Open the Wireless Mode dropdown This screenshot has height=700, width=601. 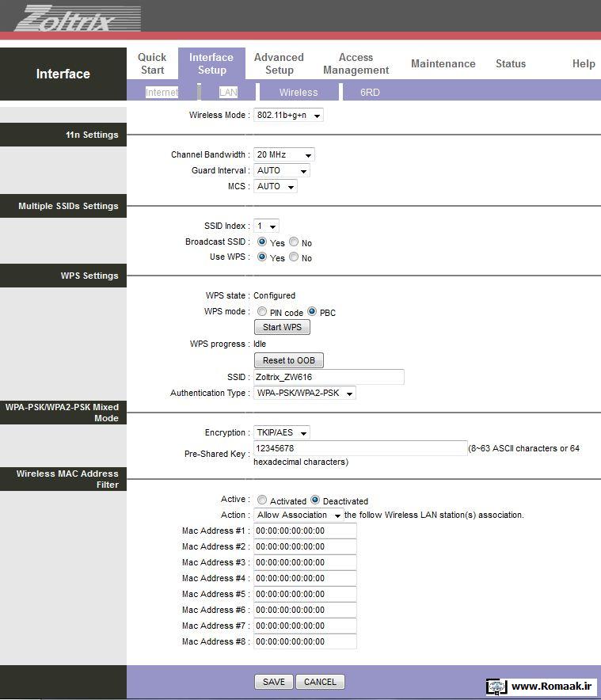[288, 115]
